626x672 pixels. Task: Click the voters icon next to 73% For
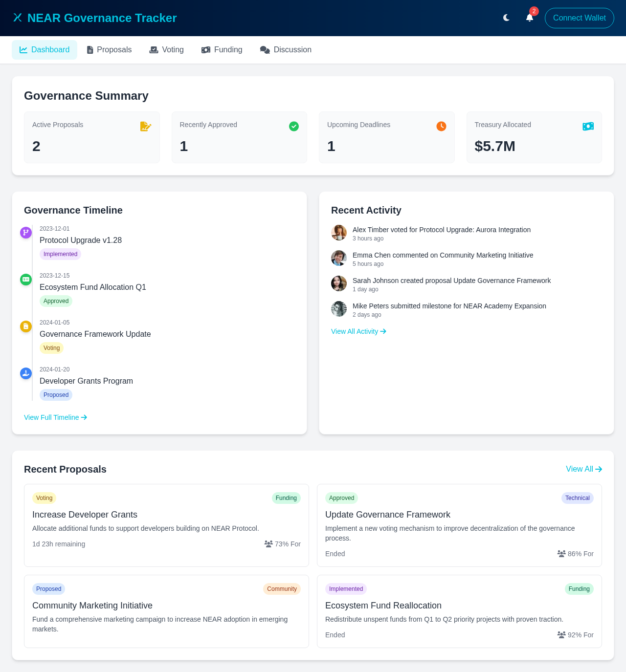[x=268, y=544]
